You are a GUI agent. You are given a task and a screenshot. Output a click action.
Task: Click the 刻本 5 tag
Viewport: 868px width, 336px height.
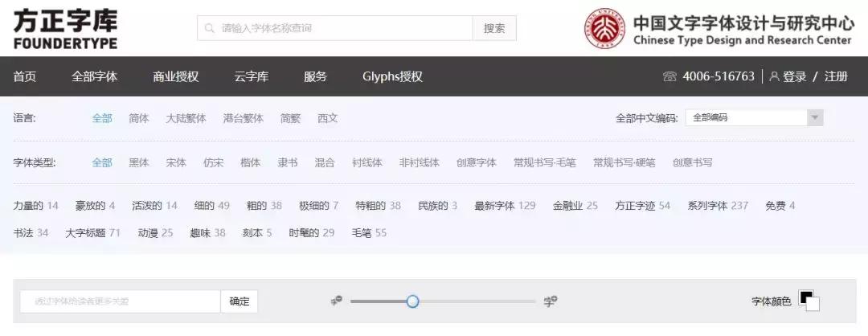257,233
